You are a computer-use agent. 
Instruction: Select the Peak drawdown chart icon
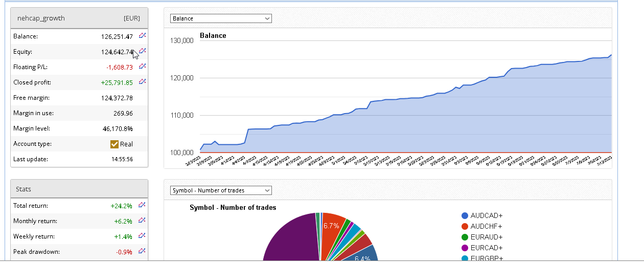[143, 251]
